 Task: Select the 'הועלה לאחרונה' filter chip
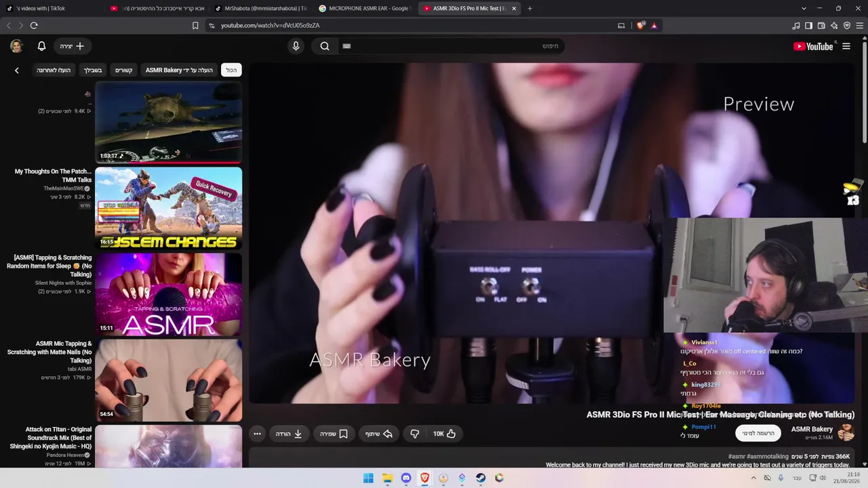54,70
